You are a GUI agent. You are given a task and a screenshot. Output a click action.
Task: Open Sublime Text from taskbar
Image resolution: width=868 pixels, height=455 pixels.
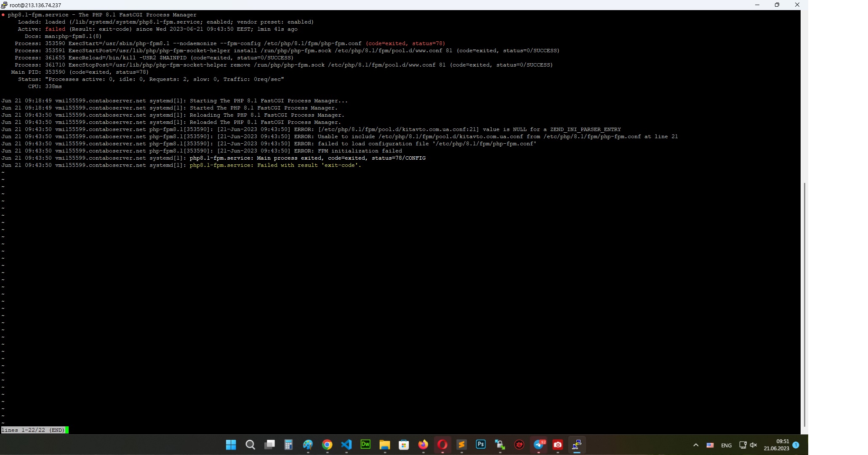click(x=461, y=445)
